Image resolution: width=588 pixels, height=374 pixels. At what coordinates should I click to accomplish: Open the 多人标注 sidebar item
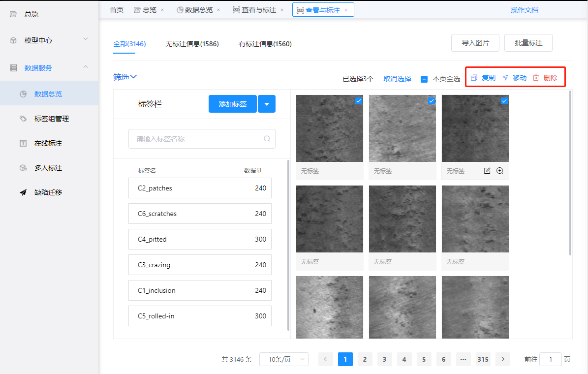click(x=49, y=168)
